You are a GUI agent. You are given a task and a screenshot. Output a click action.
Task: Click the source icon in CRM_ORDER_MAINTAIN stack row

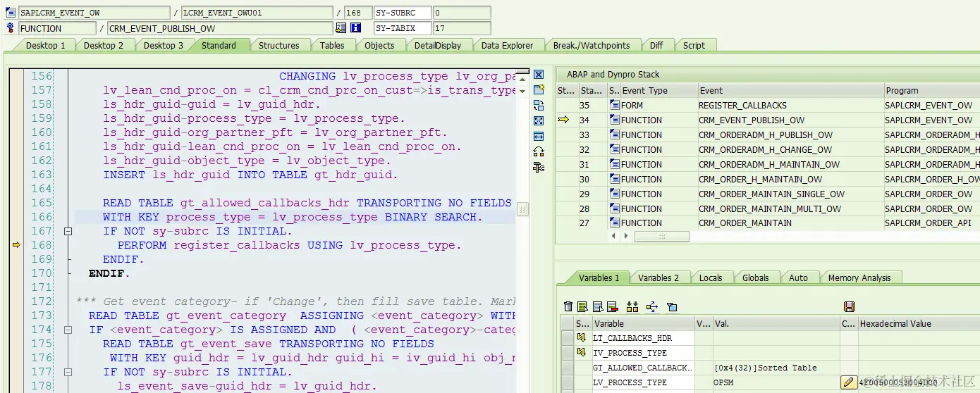point(615,223)
